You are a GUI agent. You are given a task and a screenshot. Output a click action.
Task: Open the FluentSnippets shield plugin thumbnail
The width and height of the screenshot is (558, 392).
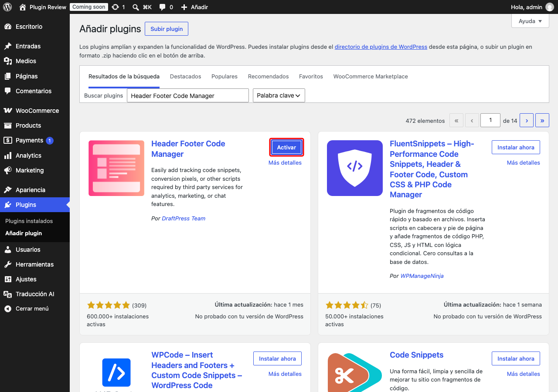(x=355, y=168)
